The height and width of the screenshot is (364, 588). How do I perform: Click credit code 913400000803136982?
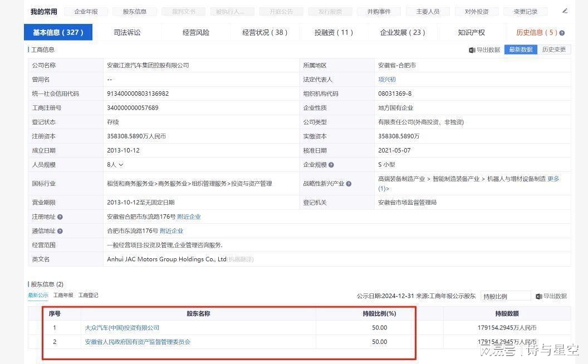(x=138, y=94)
